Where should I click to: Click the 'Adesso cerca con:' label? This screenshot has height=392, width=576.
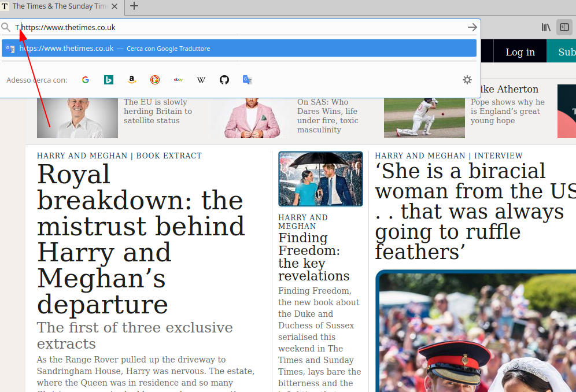click(x=37, y=80)
